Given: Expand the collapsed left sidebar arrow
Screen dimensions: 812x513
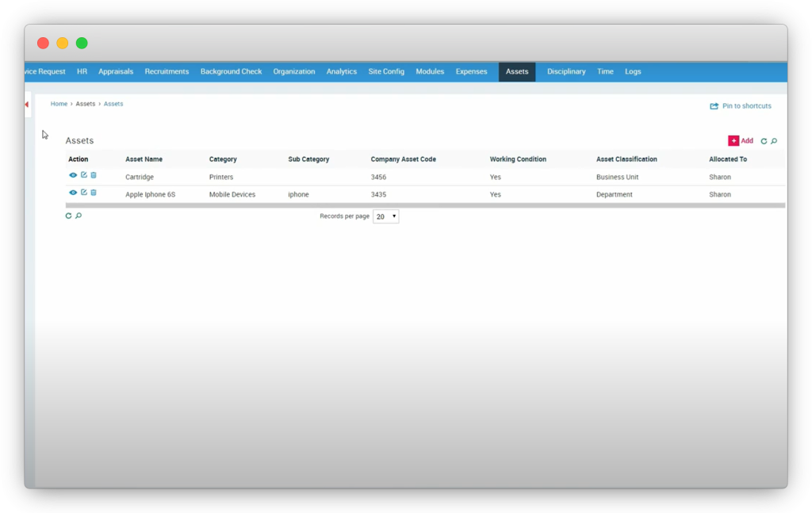Looking at the screenshot, I should 27,105.
